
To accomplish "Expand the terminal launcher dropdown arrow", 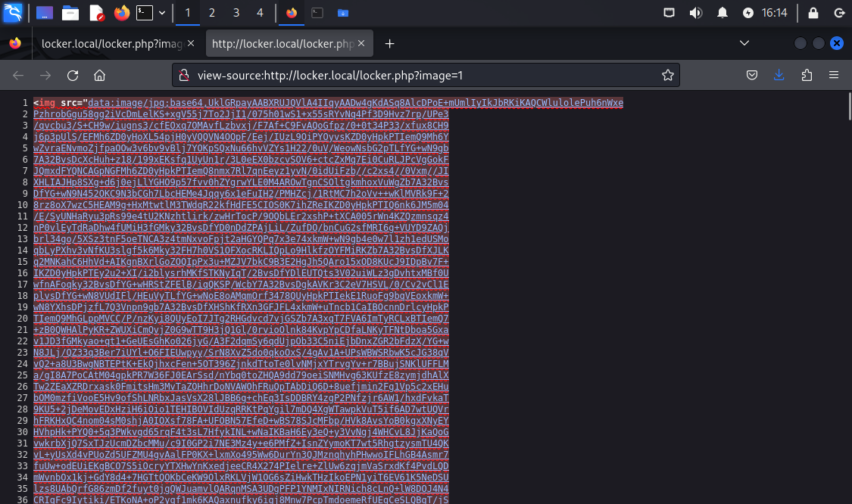I will (161, 13).
